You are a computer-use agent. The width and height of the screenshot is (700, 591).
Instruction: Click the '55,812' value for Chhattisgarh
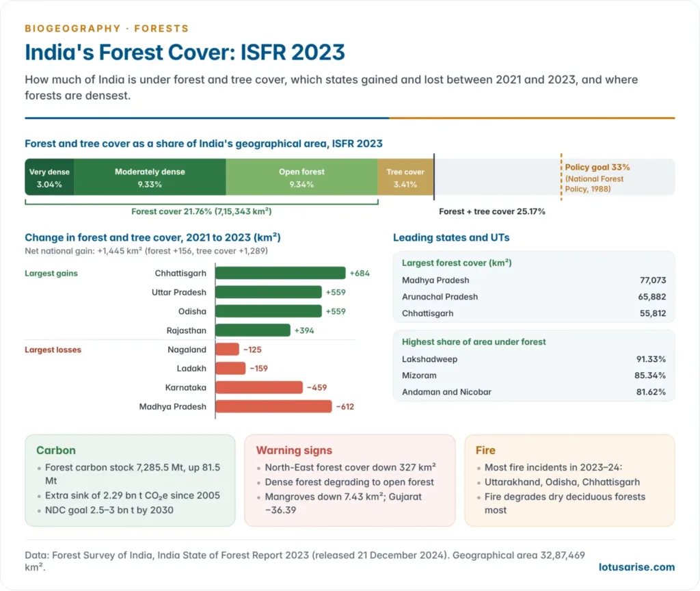coord(653,313)
